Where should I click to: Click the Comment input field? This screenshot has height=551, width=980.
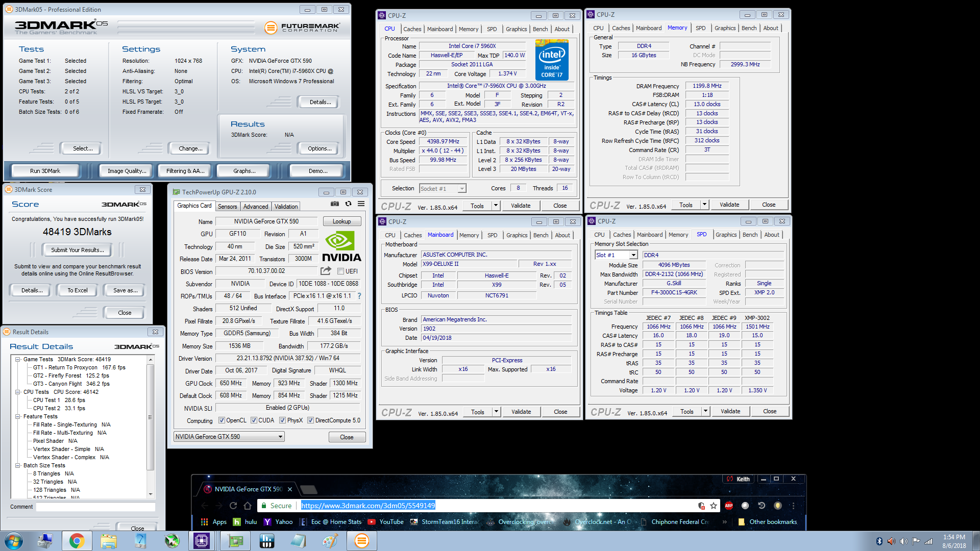pos(95,507)
